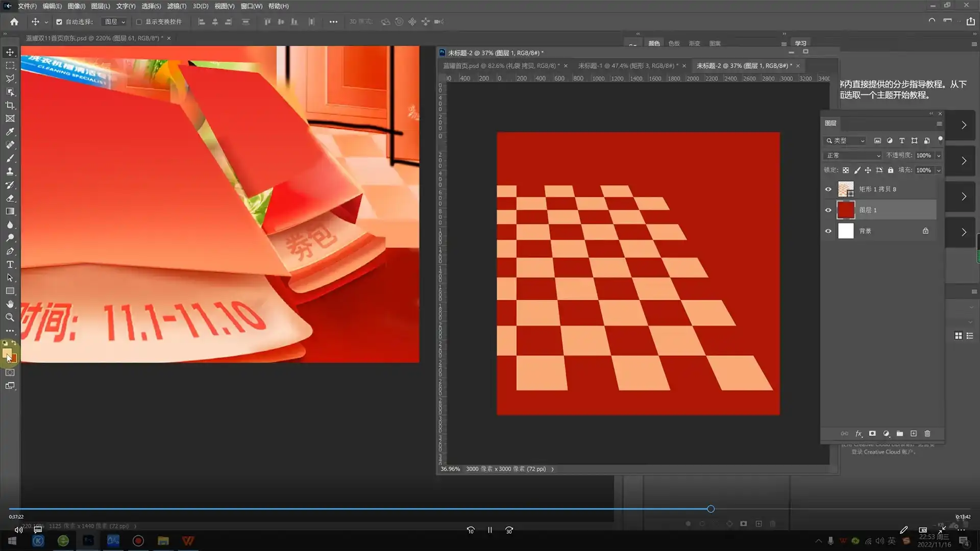Click the foreground color swatch
Viewport: 980px width, 551px height.
click(7, 353)
